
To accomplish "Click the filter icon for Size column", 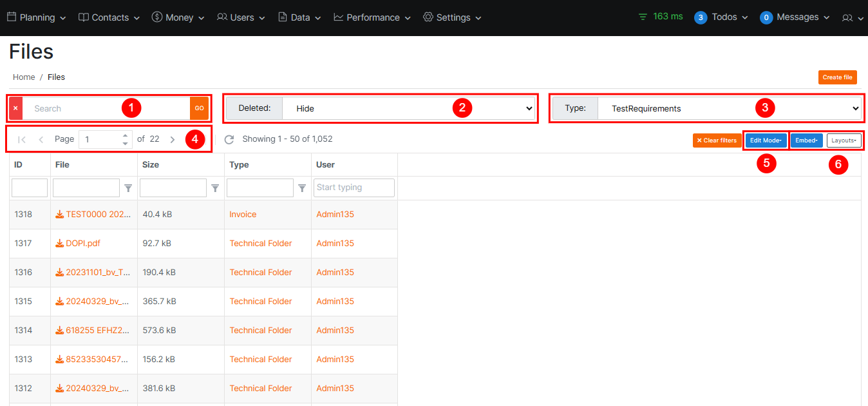I will pyautogui.click(x=215, y=188).
